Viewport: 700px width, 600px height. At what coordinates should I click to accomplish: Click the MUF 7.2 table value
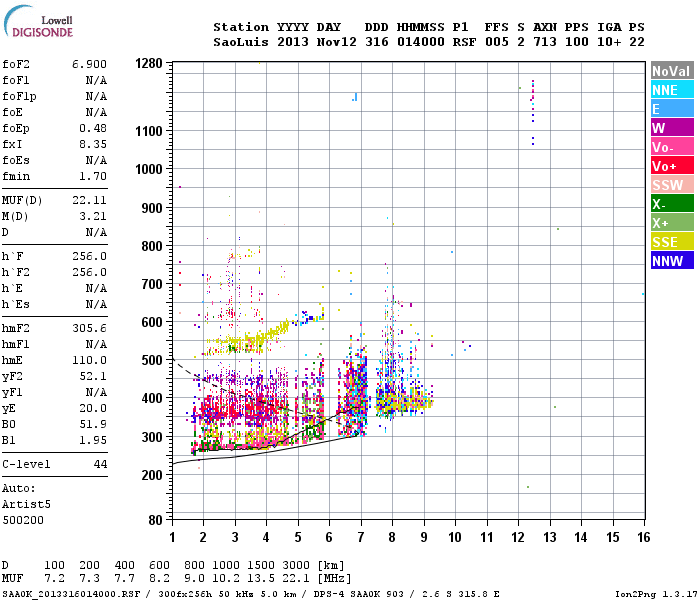coord(54,579)
